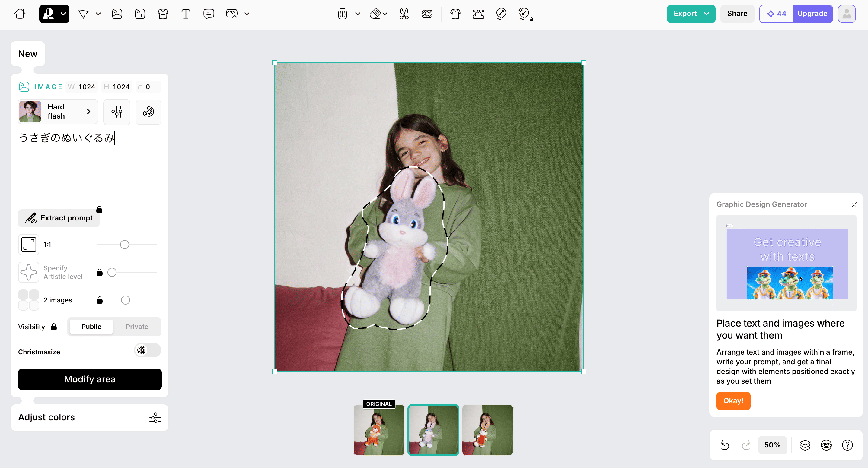868x468 pixels.
Task: Adjust the 1:1 aspect ratio slider
Action: (125, 245)
